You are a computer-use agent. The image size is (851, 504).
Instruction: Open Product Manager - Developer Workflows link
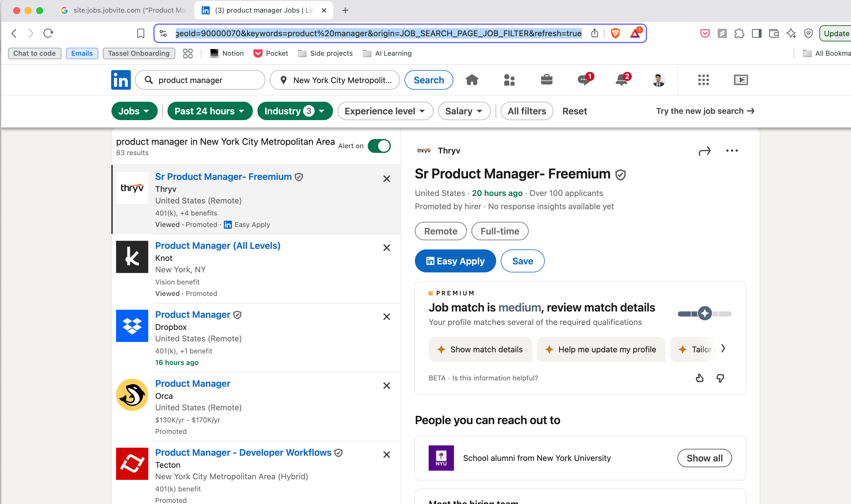pos(243,452)
